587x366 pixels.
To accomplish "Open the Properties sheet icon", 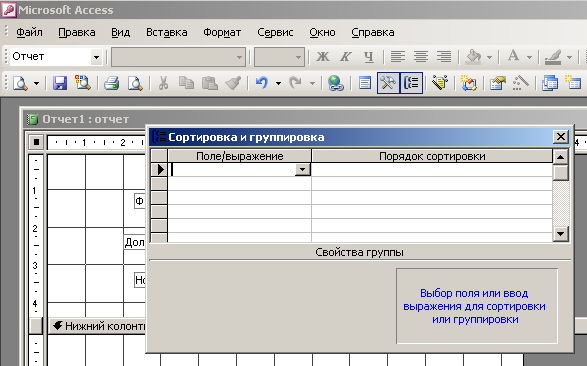I will coord(498,83).
